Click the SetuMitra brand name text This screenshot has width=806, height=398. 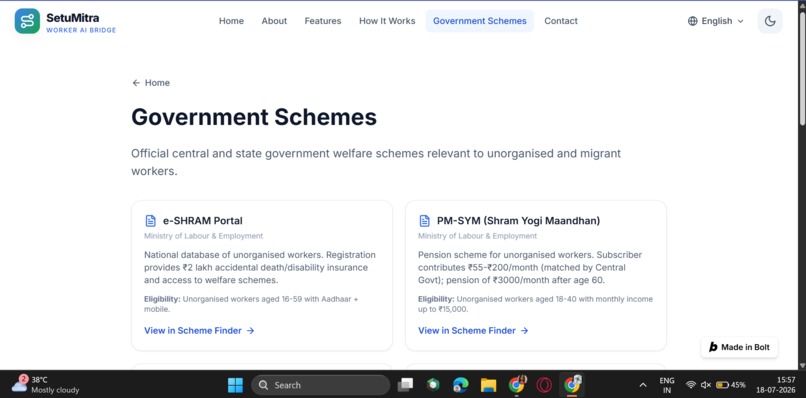tap(72, 17)
